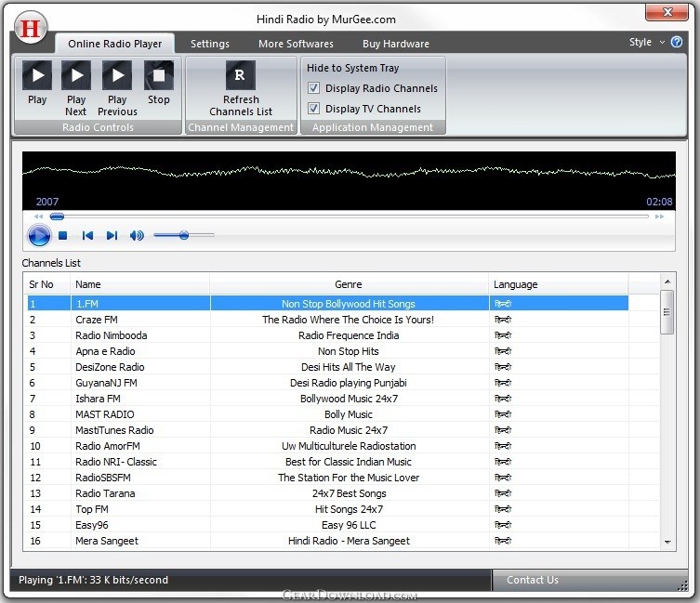Sort by the Genre column header
Screen dimensions: 700x603
(349, 284)
